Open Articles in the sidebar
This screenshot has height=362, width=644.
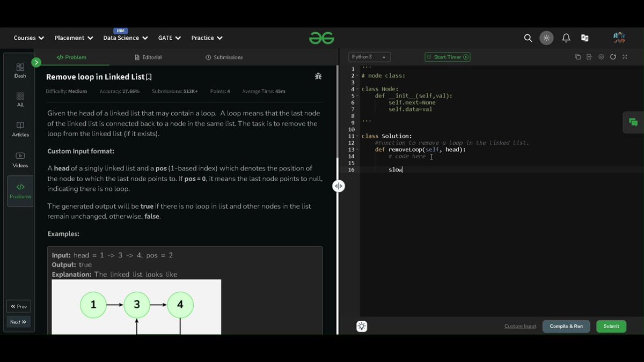(20, 129)
